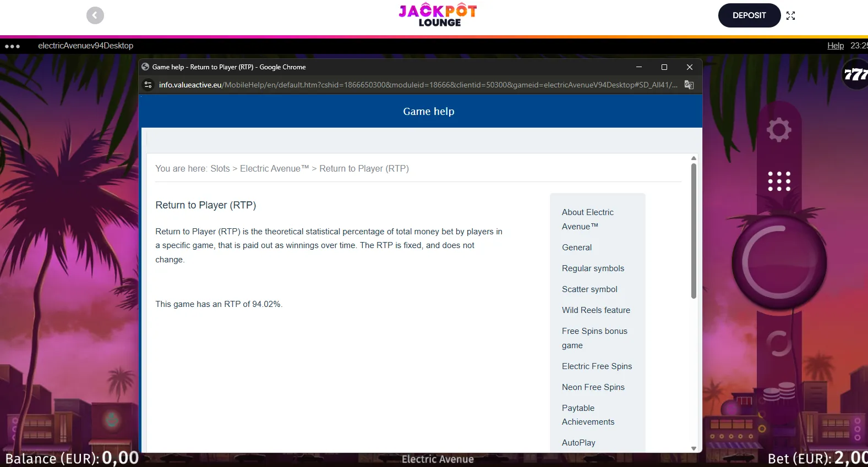Click the scrollbar up arrow in Game help
Viewport: 868px width, 467px height.
(694, 158)
